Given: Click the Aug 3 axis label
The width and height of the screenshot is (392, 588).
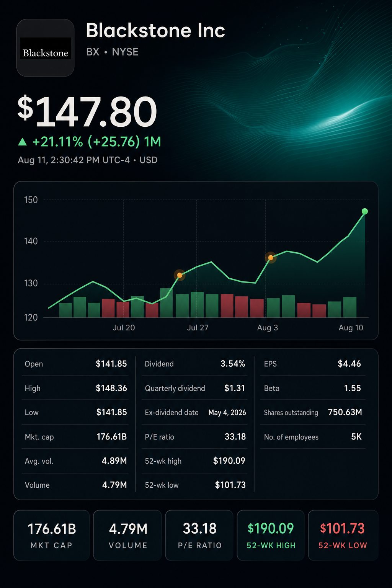Looking at the screenshot, I should click(x=268, y=328).
